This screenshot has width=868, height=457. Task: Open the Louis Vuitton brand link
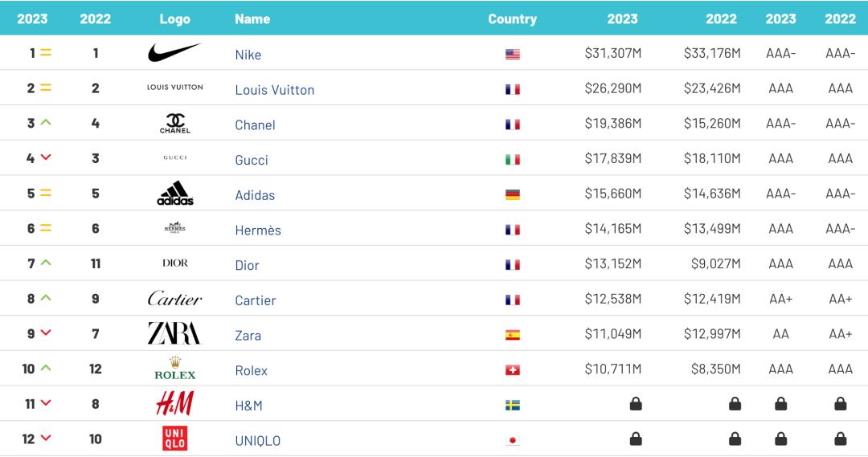[274, 90]
